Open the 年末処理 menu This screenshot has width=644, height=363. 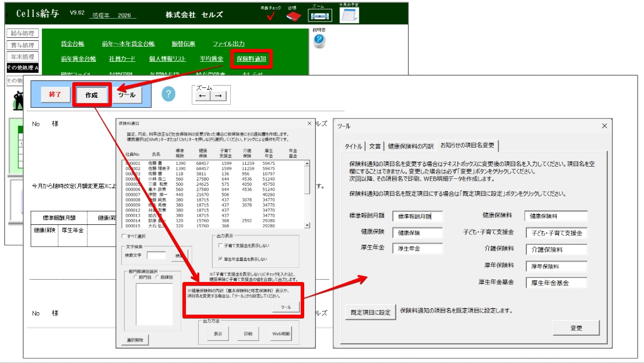[x=23, y=57]
